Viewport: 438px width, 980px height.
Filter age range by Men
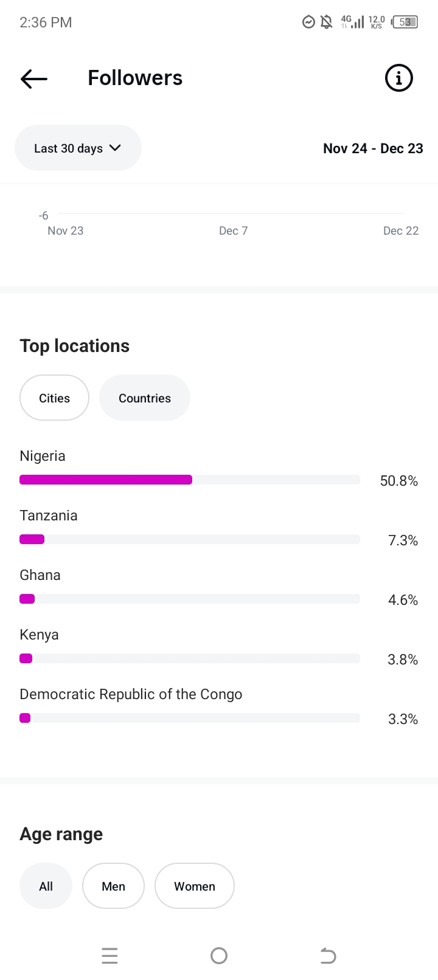click(x=114, y=886)
